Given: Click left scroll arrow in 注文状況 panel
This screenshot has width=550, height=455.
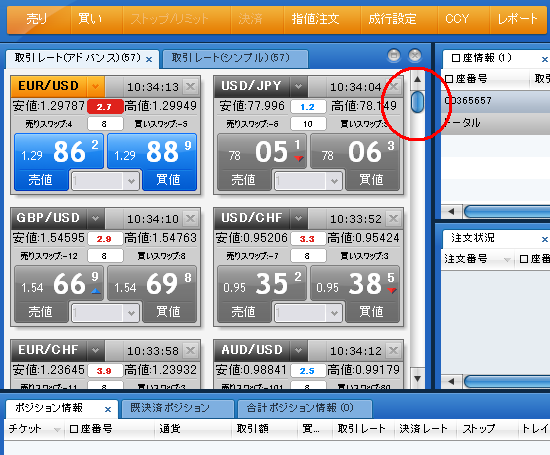Looking at the screenshot, I should (451, 381).
